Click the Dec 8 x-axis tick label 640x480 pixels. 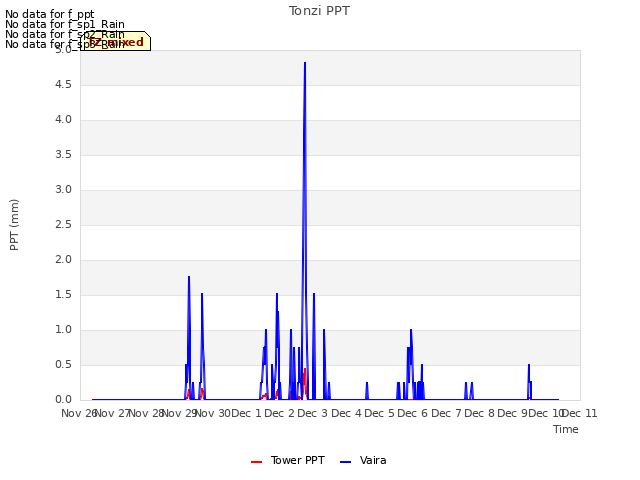479,413
